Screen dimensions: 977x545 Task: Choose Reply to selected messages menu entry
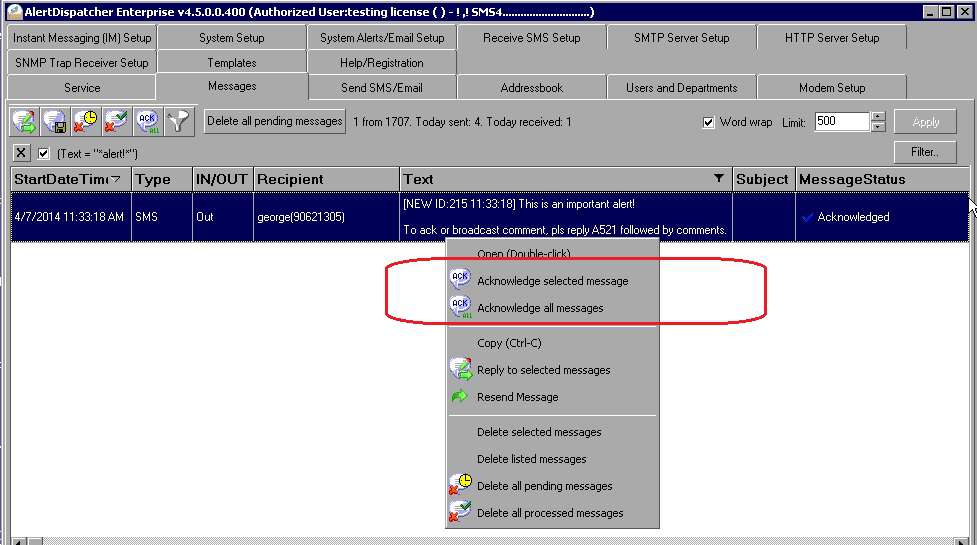[x=553, y=370]
